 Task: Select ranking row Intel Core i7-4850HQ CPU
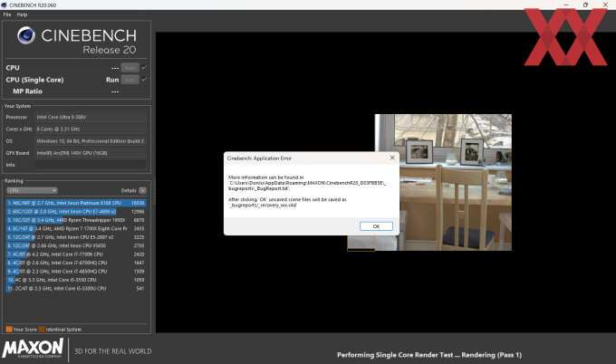click(76, 272)
